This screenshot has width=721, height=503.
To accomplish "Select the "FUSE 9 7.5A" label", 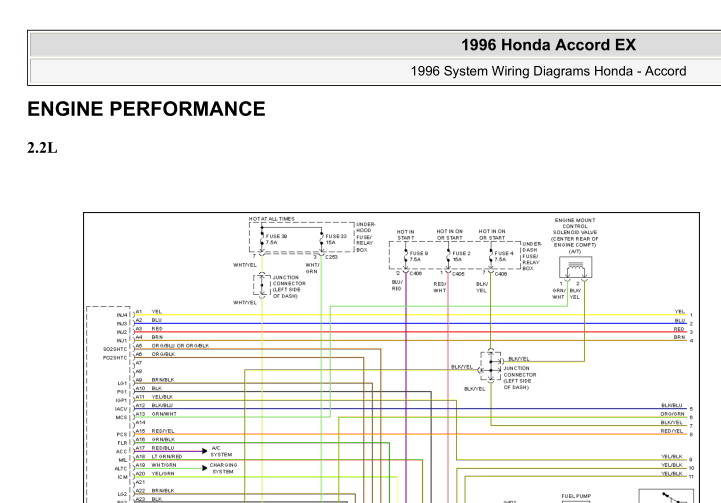I will coord(419,256).
